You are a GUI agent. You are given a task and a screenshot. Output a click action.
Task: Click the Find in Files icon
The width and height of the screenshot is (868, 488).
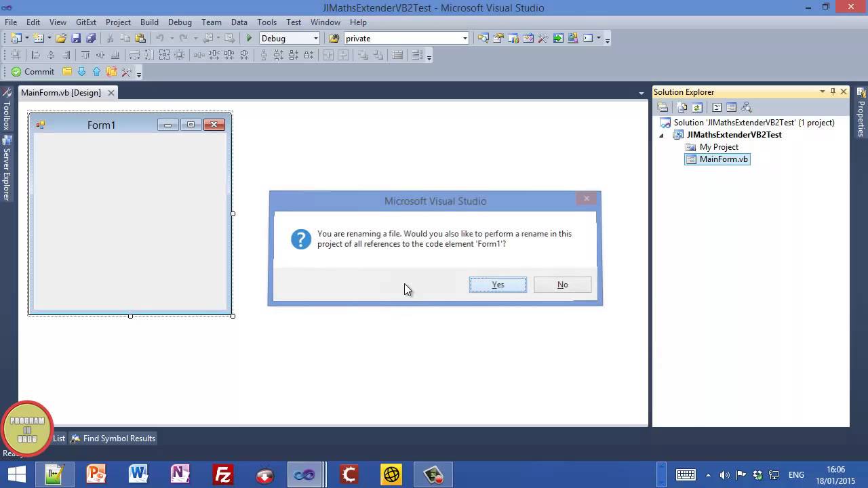tap(334, 38)
